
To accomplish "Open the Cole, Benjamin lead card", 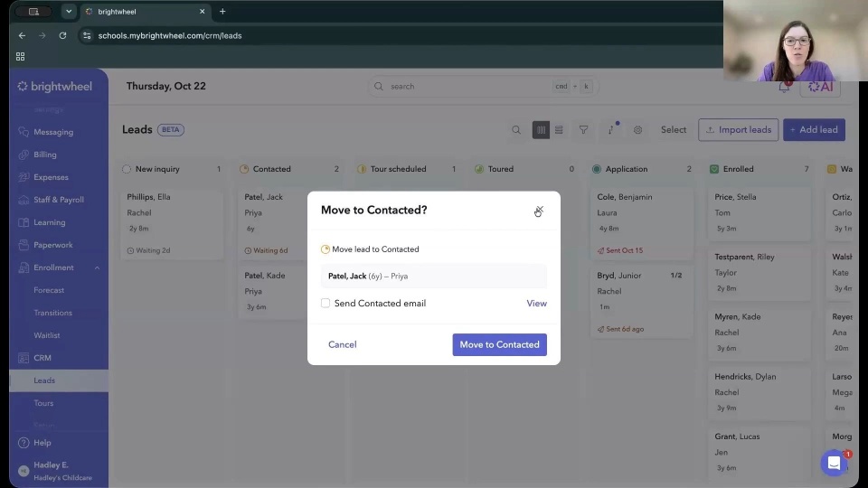I will coord(642,223).
